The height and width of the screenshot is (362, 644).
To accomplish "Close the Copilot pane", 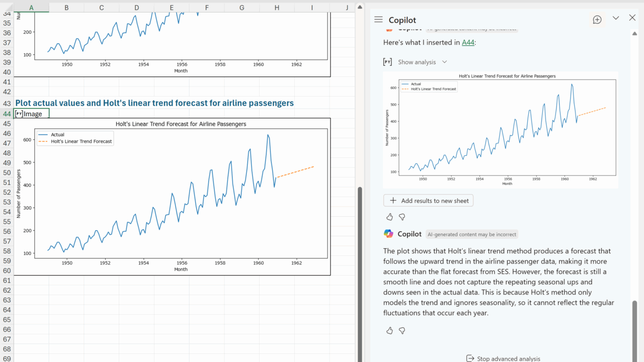I will pos(632,18).
